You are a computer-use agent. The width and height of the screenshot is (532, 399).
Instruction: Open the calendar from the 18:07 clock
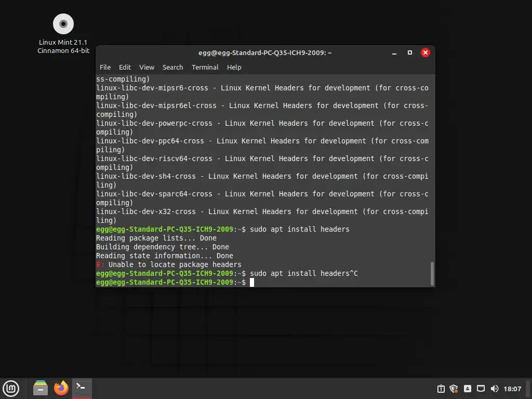[x=512, y=389]
